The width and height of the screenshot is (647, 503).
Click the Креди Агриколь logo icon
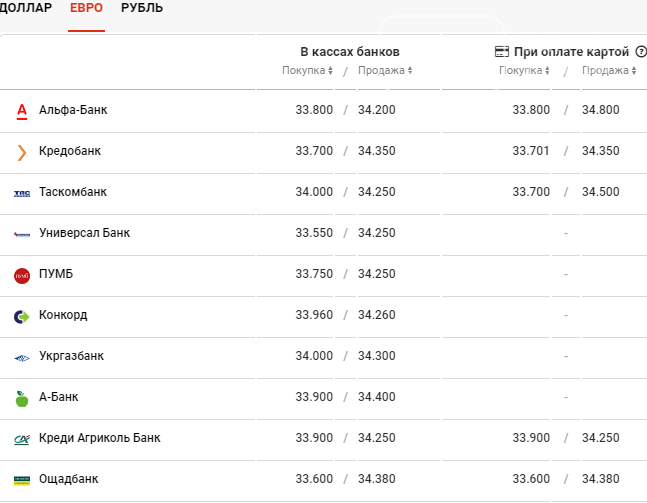22,439
